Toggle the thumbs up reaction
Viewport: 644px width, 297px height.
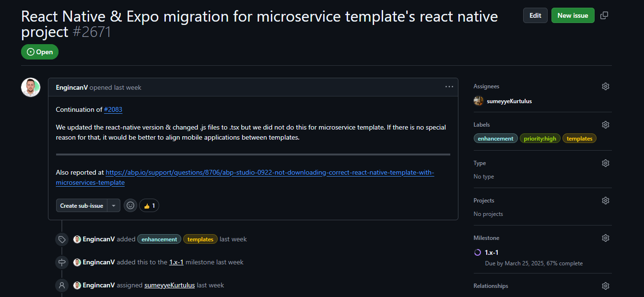pos(149,205)
